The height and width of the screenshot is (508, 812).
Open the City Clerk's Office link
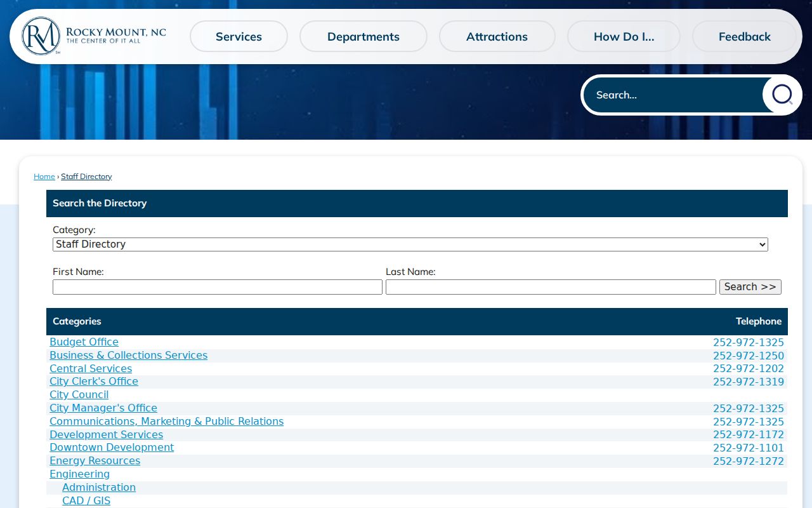(x=94, y=382)
